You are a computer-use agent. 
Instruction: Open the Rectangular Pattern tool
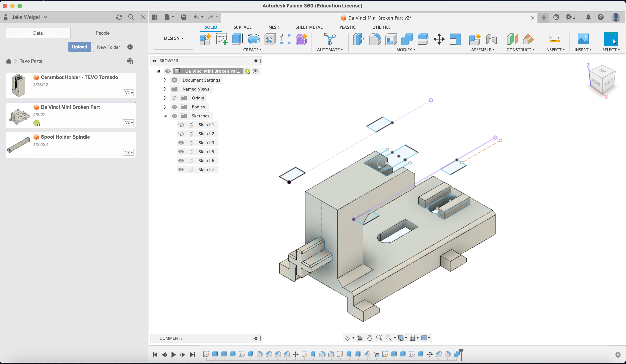[285, 39]
